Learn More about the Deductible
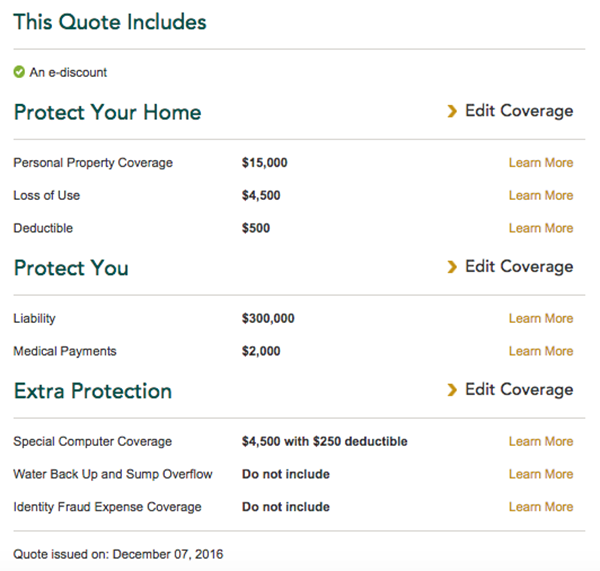The height and width of the screenshot is (571, 600). pyautogui.click(x=541, y=228)
